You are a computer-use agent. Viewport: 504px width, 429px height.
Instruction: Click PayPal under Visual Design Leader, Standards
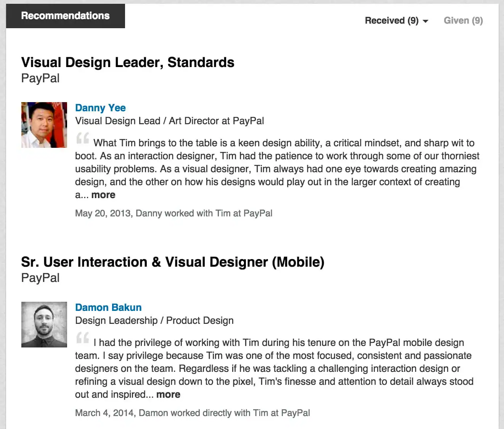[40, 78]
